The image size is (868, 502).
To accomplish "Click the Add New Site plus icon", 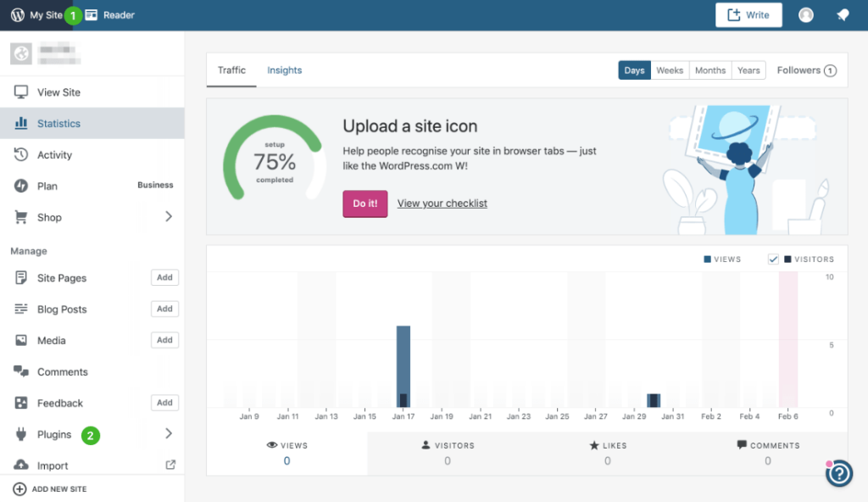I will click(19, 488).
